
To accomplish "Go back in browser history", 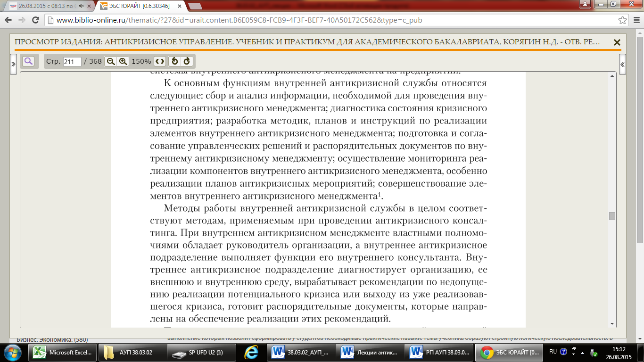I will tap(8, 20).
